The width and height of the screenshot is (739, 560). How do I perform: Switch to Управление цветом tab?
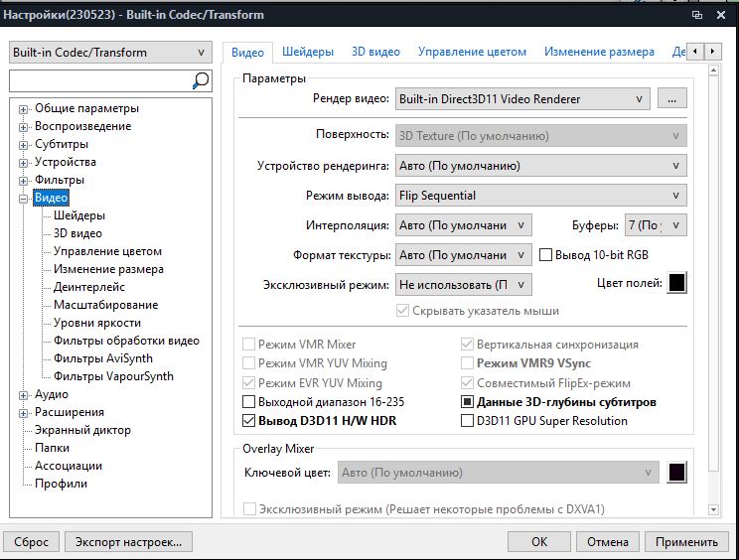point(472,52)
